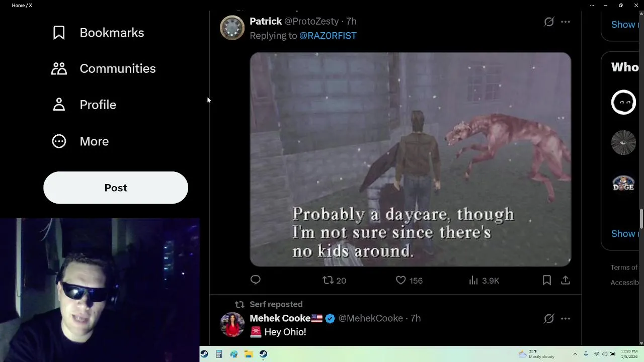Share Patrick's post via share icon
Viewport: 644px width, 362px height.
pos(566,280)
